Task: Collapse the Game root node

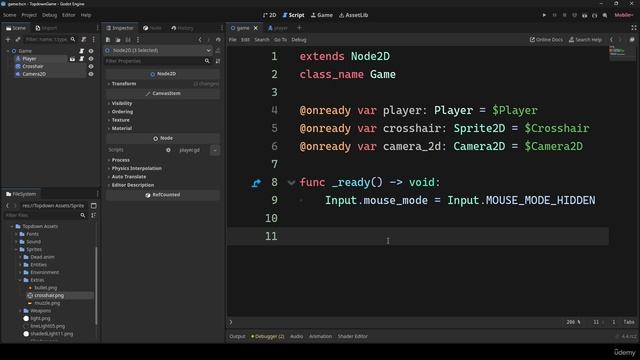Action: tap(8, 51)
